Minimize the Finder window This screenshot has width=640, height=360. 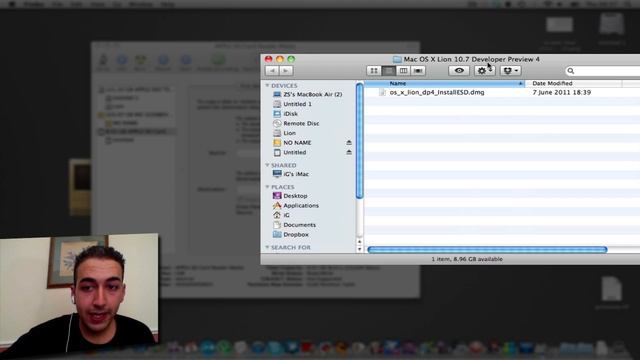(280, 59)
